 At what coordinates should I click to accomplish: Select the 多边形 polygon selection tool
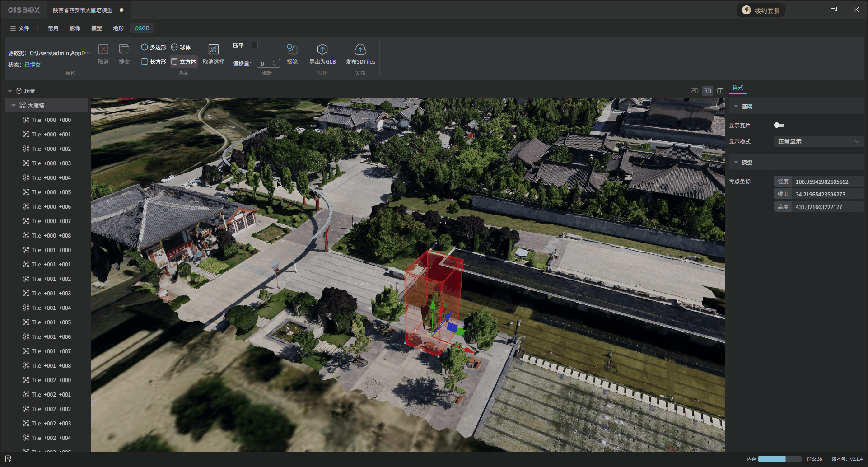click(x=154, y=47)
